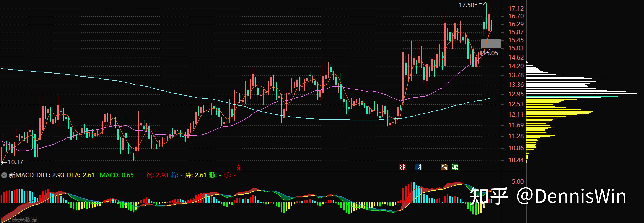
Task: Click the 15.05 price label
Action: [x=491, y=53]
